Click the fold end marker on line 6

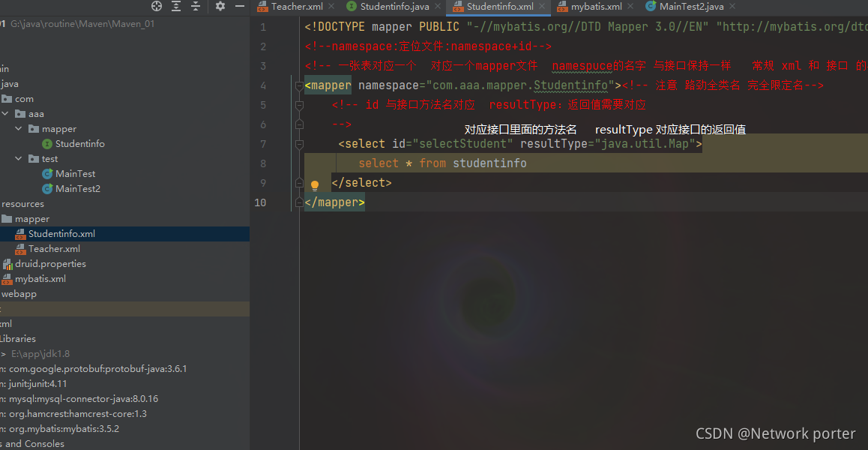coord(300,124)
